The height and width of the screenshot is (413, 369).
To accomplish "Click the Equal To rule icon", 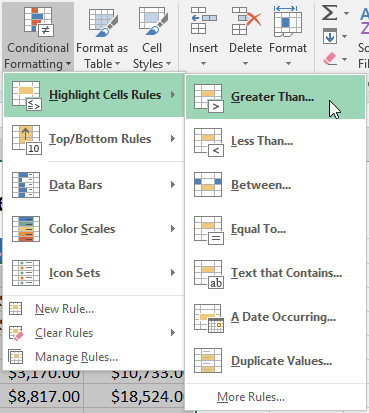I will [x=209, y=230].
